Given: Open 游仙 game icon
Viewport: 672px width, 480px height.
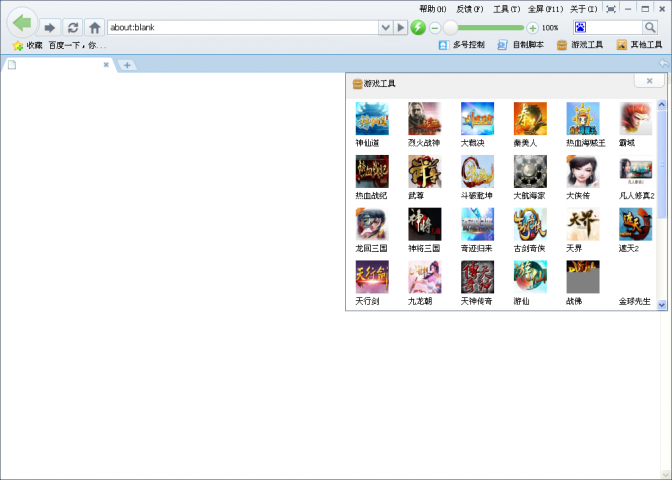Looking at the screenshot, I should coord(530,277).
